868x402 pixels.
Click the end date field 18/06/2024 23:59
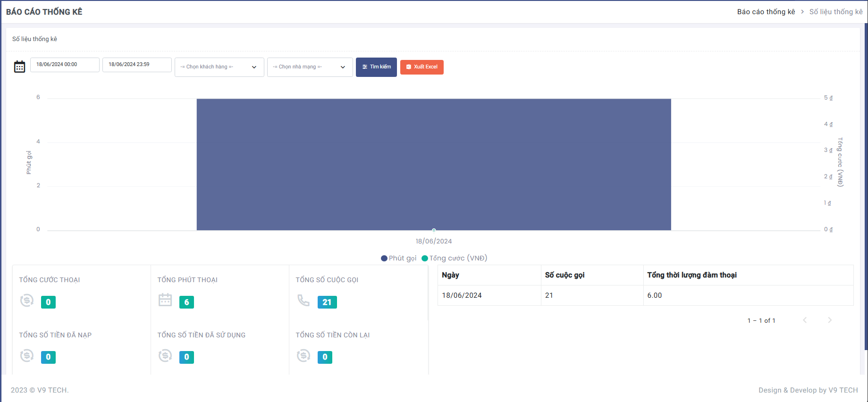pyautogui.click(x=137, y=65)
